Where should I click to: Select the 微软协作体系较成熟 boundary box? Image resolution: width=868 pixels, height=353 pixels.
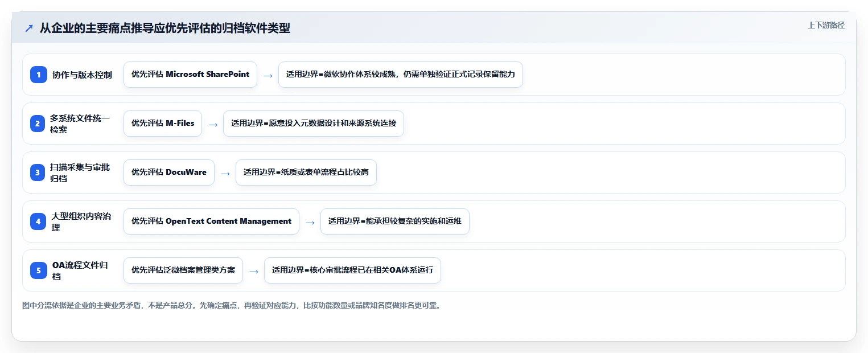[401, 75]
